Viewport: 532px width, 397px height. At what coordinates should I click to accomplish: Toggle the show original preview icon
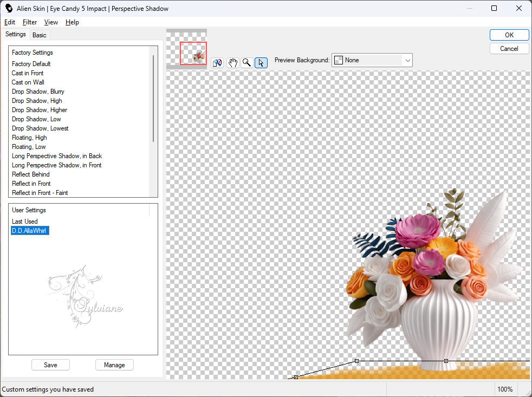pos(217,63)
